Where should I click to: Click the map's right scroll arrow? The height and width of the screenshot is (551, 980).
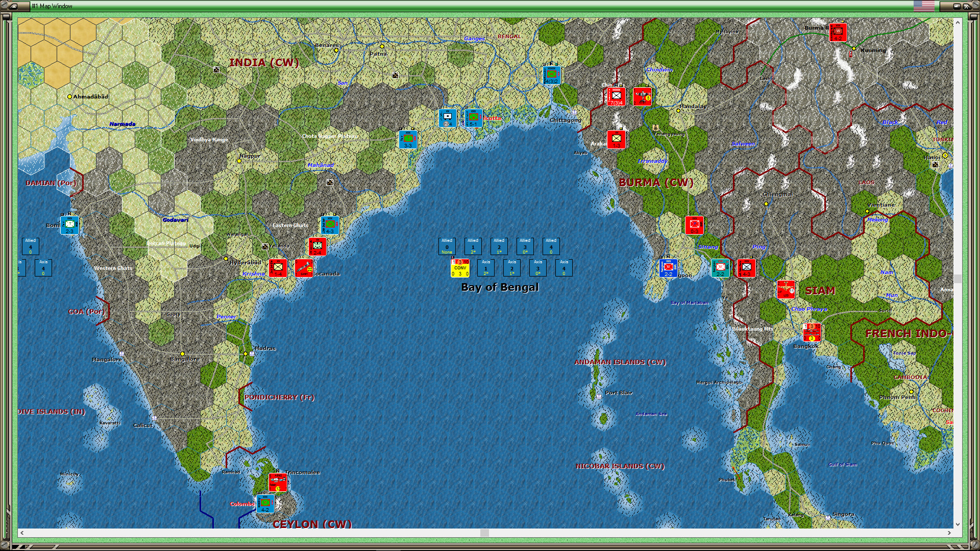pos(949,533)
